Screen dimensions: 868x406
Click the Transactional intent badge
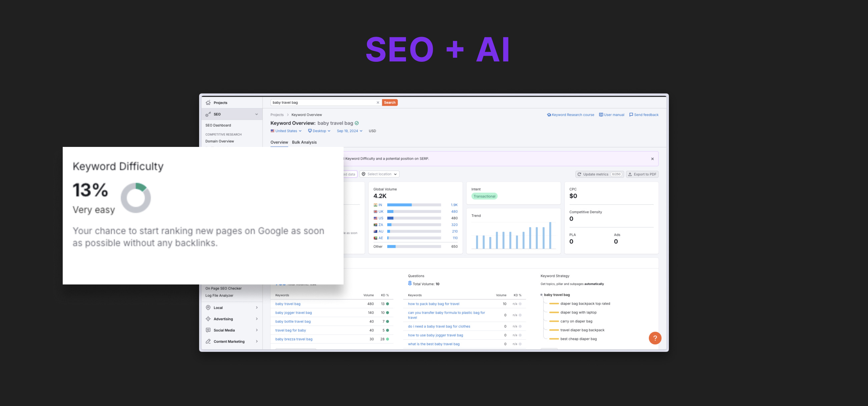(484, 196)
